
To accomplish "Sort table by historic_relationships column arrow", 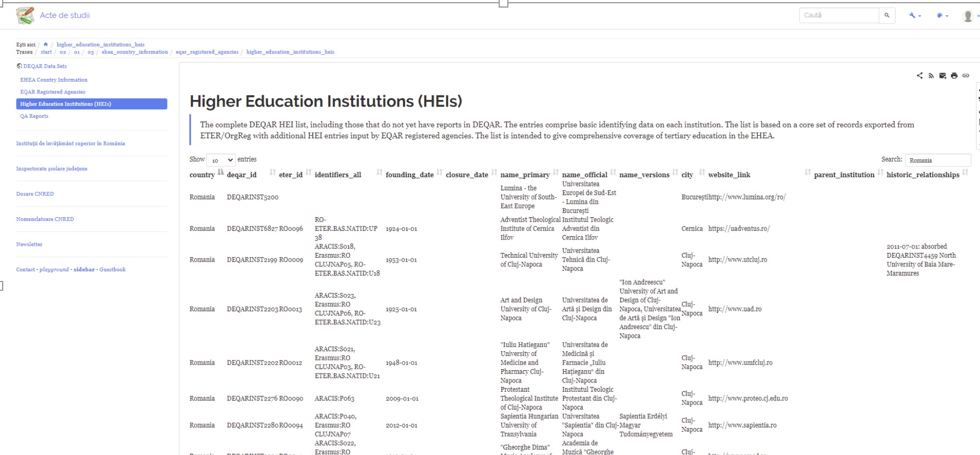I will click(x=965, y=172).
